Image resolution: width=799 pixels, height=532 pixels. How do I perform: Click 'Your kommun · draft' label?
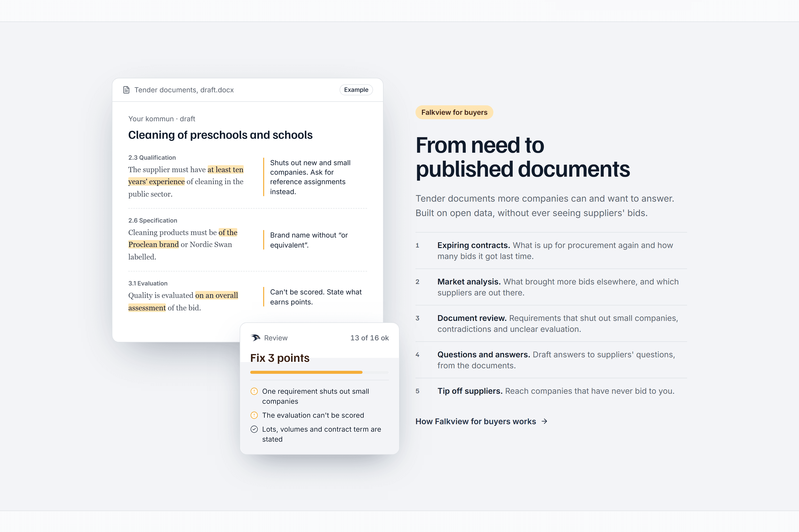(x=162, y=119)
